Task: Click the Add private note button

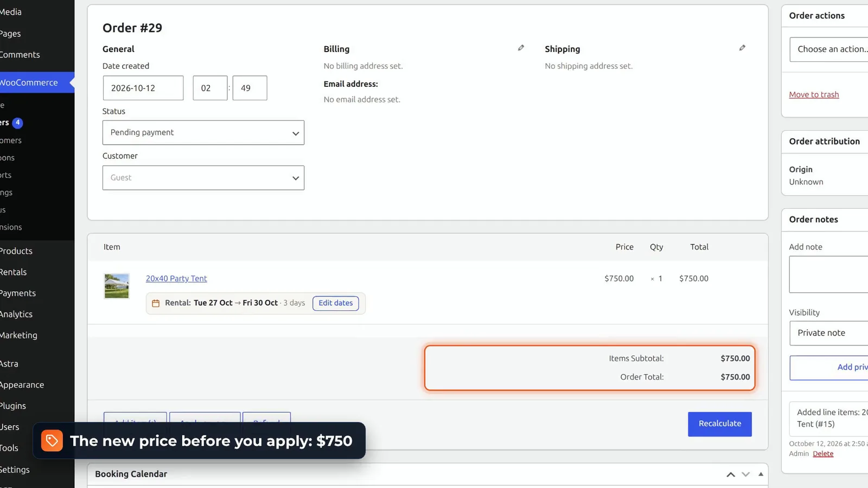Action: [x=829, y=368]
